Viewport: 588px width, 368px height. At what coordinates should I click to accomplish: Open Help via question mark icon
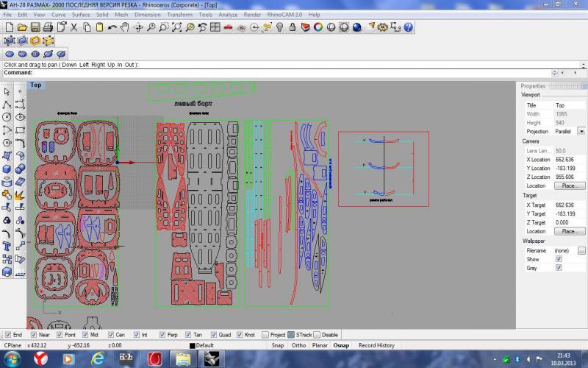point(408,27)
